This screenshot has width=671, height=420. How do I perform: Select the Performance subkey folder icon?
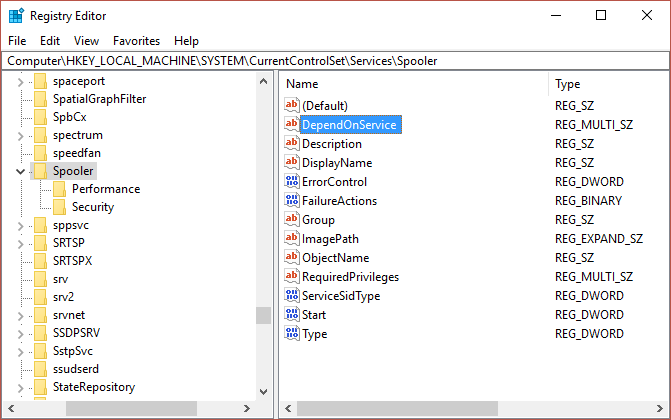[59, 189]
